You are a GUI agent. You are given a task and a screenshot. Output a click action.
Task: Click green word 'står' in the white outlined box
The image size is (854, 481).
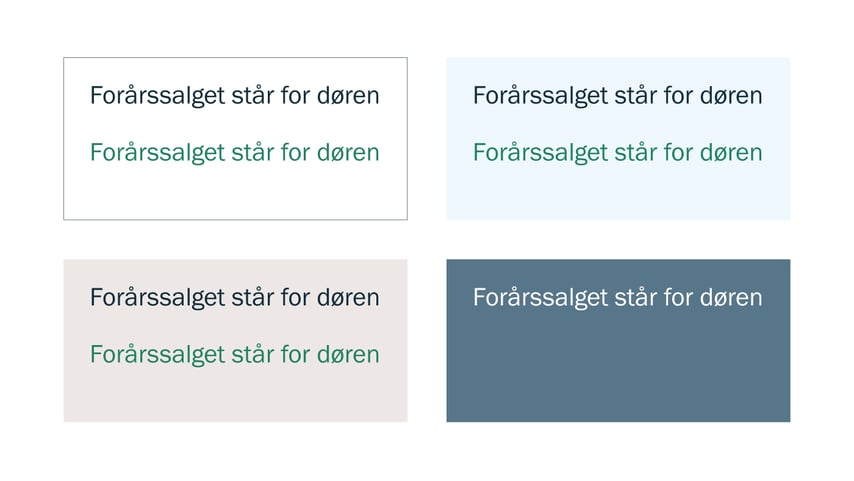(253, 152)
